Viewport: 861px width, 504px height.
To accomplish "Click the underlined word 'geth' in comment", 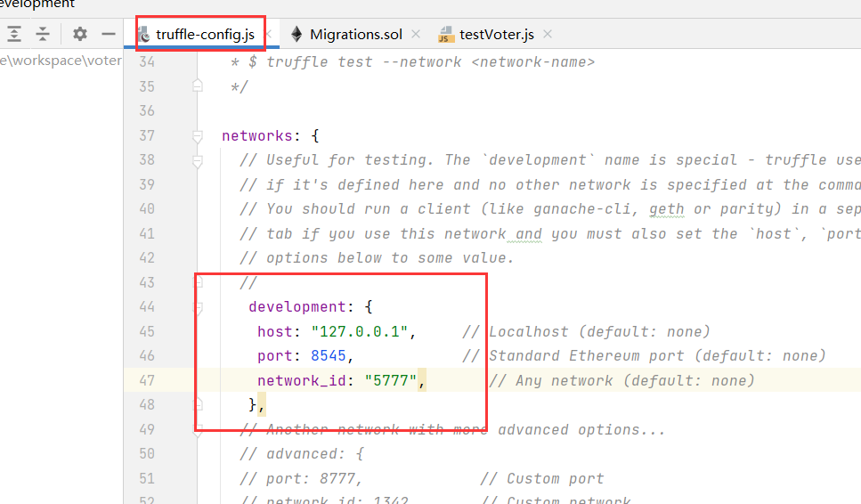I will click(667, 209).
